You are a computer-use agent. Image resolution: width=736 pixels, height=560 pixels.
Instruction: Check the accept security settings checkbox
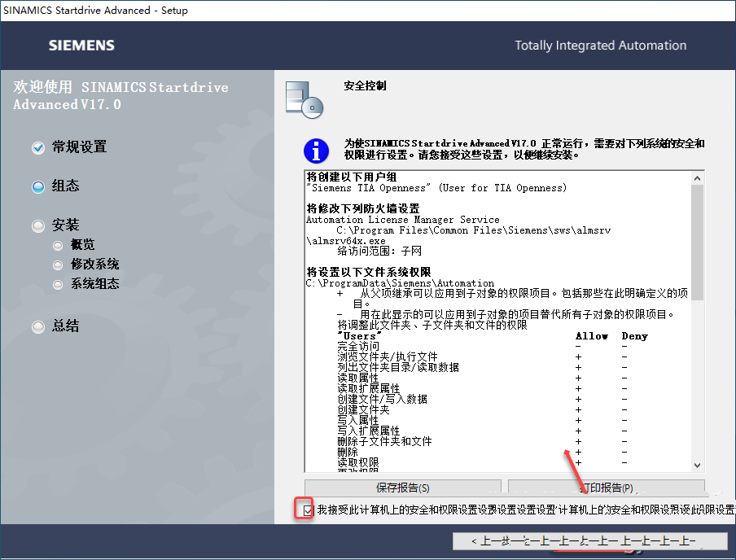(x=308, y=510)
